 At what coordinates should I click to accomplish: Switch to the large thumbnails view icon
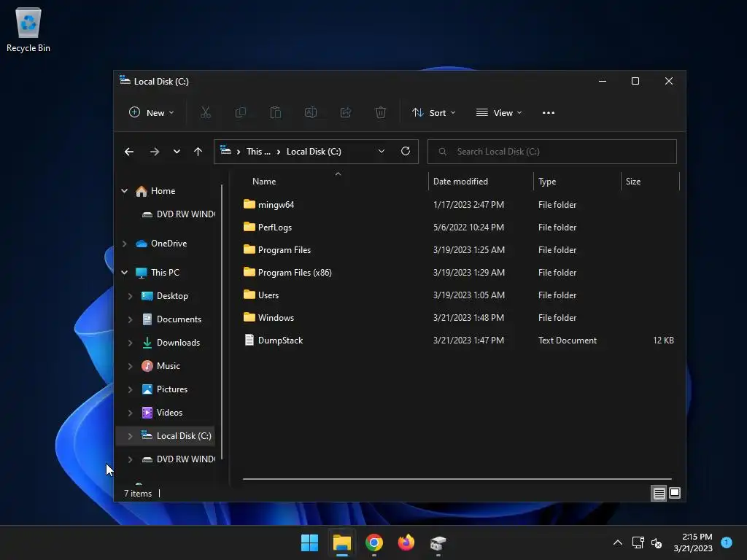pos(675,494)
